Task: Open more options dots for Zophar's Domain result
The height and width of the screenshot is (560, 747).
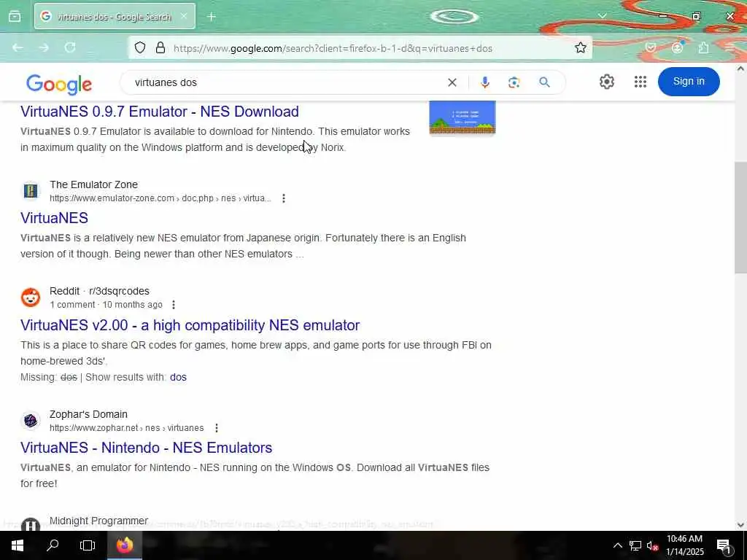Action: point(216,427)
